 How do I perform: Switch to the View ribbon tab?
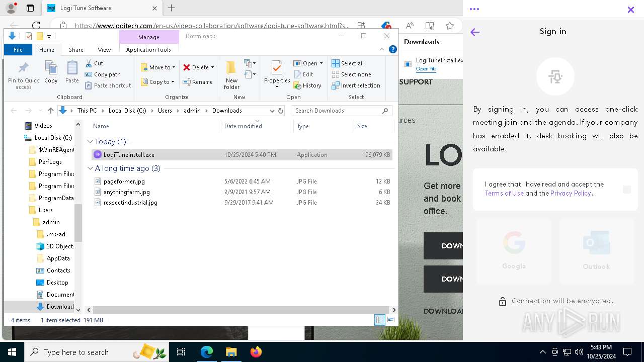coord(104,50)
